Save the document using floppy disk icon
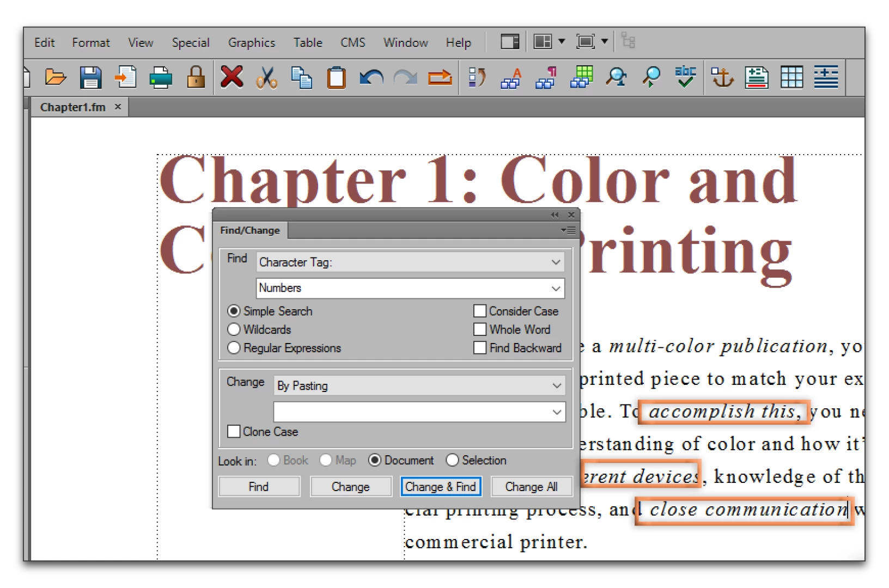This screenshot has height=588, width=889. point(90,77)
